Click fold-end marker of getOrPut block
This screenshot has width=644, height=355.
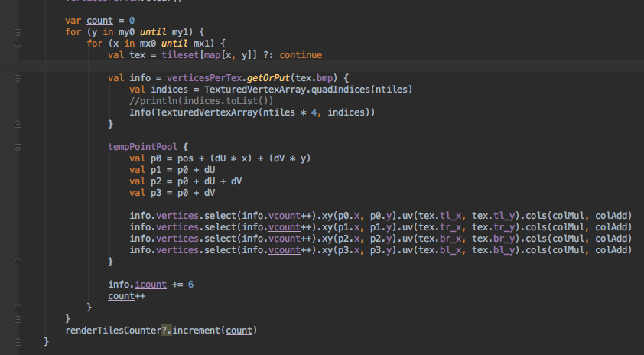(18, 123)
